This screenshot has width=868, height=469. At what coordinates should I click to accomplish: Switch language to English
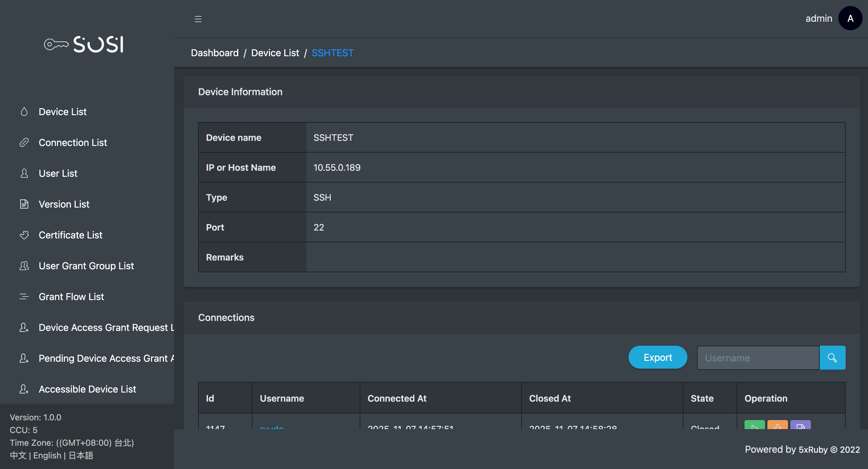[47, 455]
